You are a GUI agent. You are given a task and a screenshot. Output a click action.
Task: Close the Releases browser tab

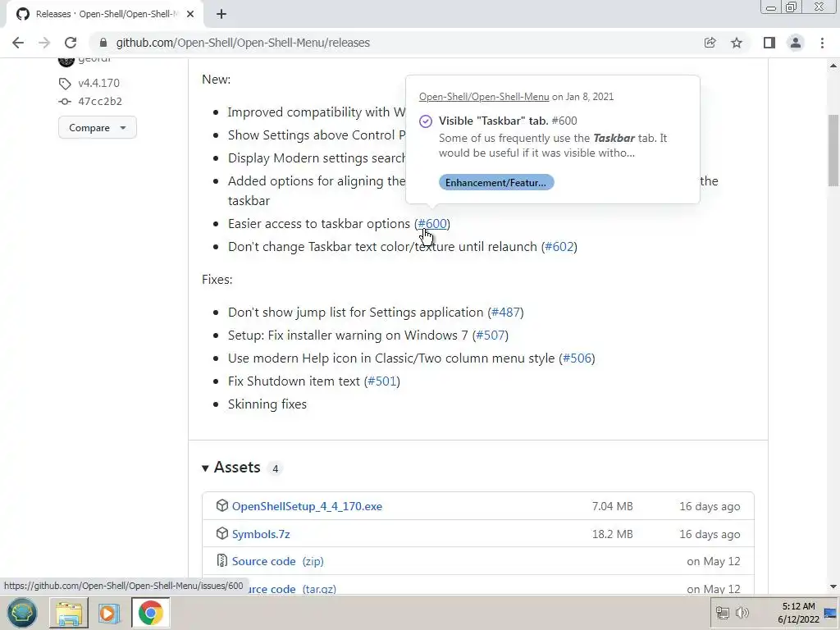190,14
